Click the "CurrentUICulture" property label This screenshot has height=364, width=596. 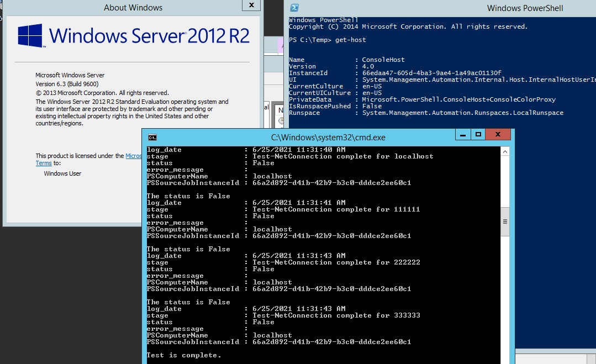320,93
